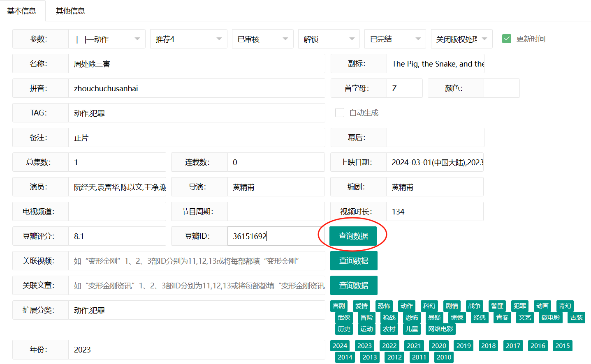Select the 微电影 genre tag

point(551,318)
